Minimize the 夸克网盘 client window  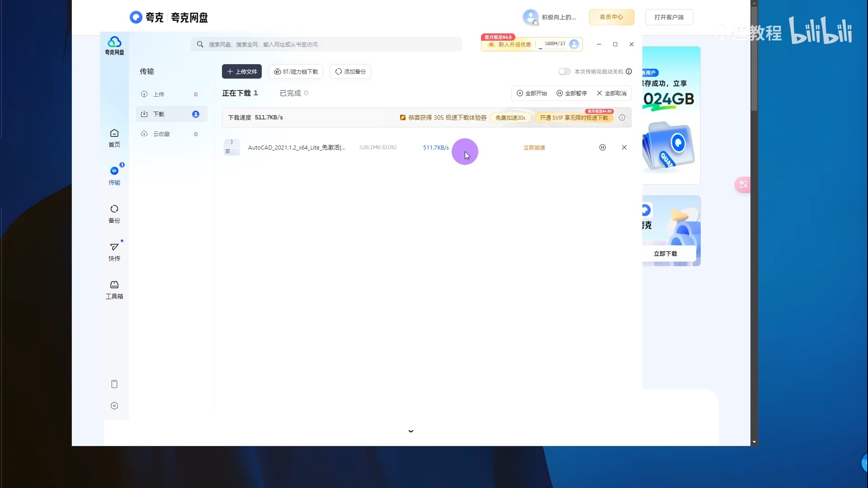pos(599,44)
